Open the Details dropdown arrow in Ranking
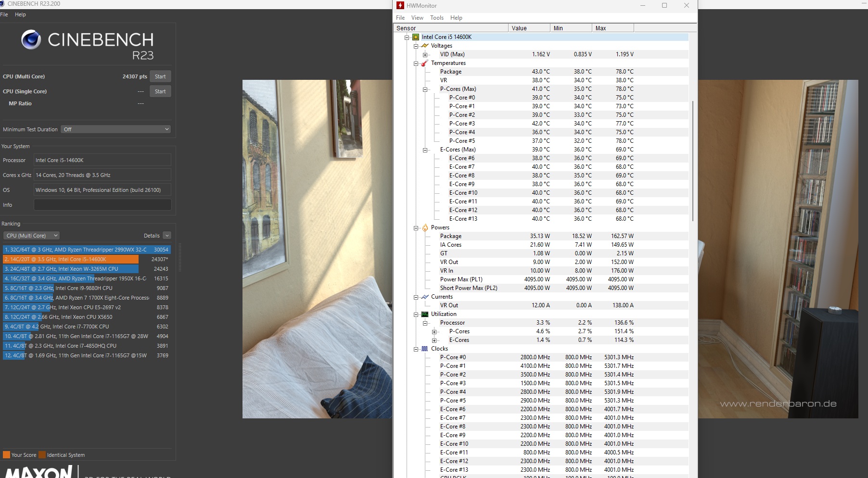The height and width of the screenshot is (478, 868). [x=167, y=236]
